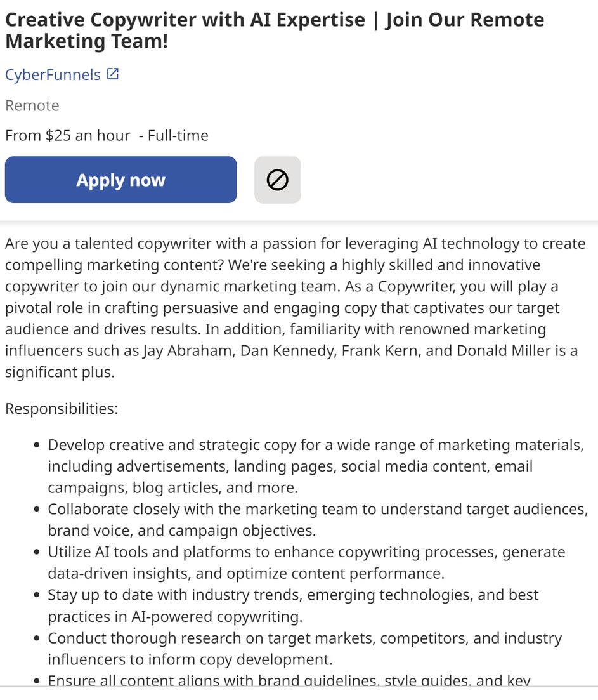Open the CyberFunnels company link
The image size is (598, 700).
point(53,75)
